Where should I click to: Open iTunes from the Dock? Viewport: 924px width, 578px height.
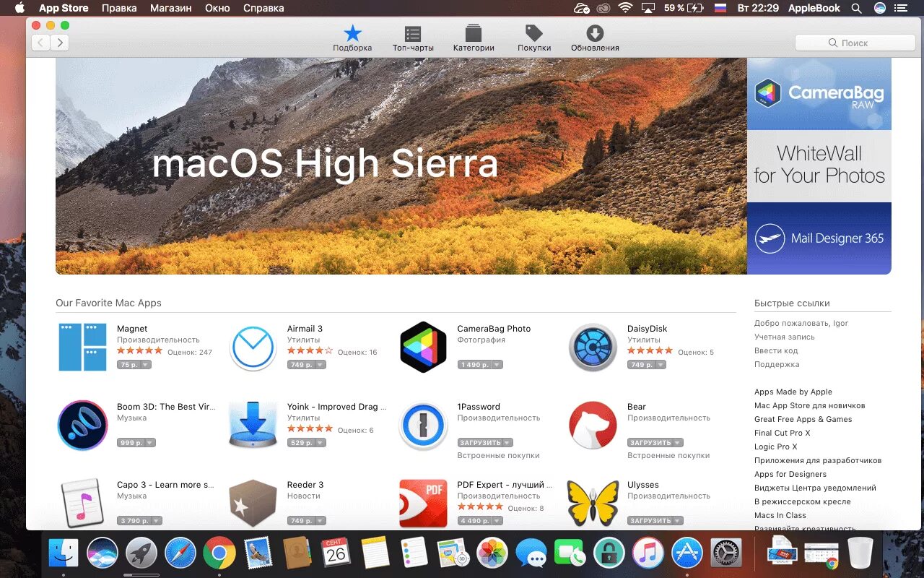point(648,554)
